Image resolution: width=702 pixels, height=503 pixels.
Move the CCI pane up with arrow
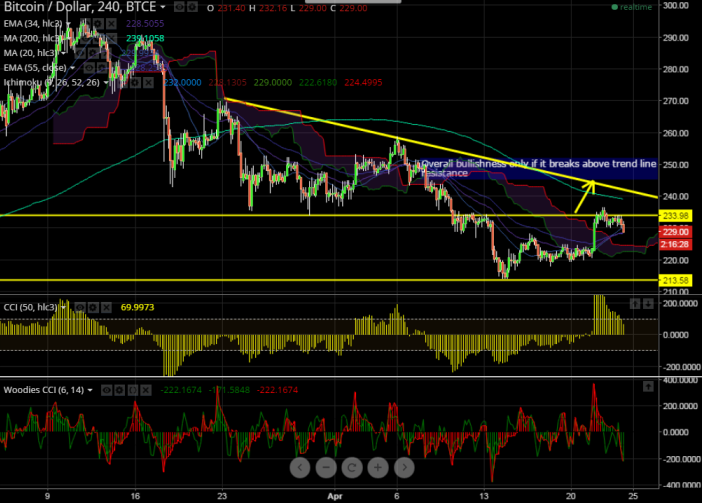click(635, 304)
